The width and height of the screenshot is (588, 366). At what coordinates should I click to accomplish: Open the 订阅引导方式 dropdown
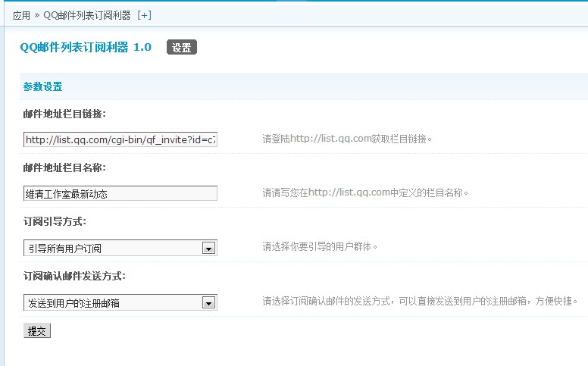pos(120,248)
